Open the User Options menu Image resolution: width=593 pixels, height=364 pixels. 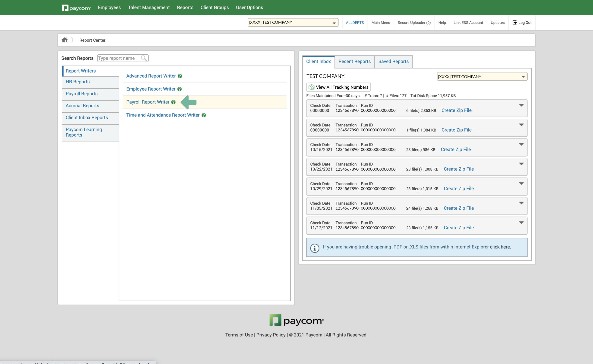[249, 7]
